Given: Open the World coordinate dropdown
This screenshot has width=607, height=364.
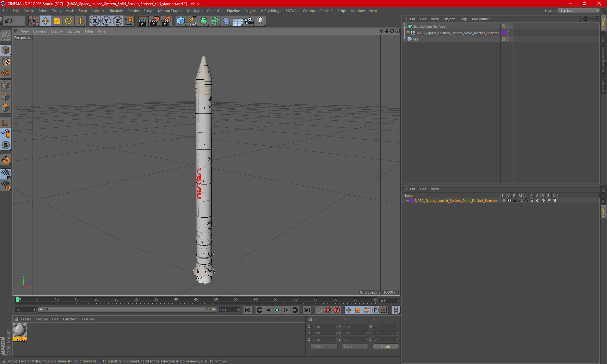Looking at the screenshot, I should [324, 347].
